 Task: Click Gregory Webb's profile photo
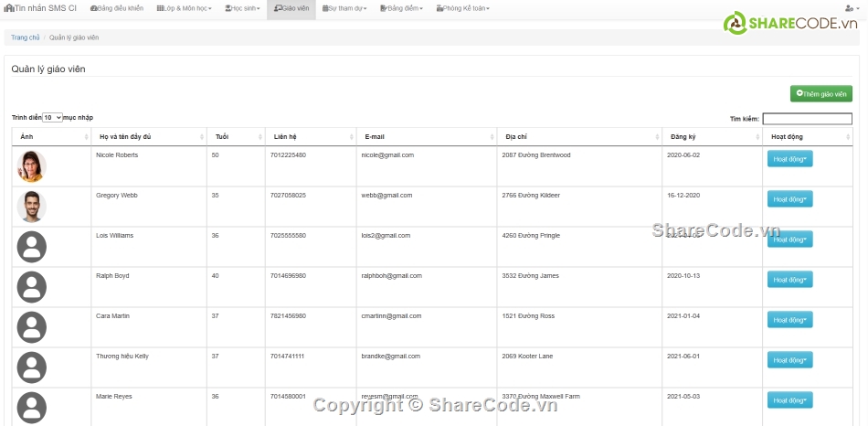[x=32, y=207]
